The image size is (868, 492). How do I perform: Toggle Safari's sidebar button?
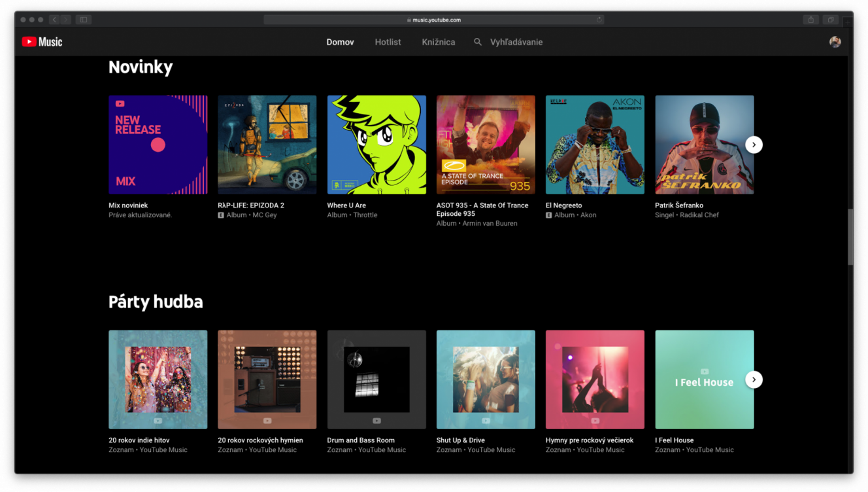coord(84,20)
